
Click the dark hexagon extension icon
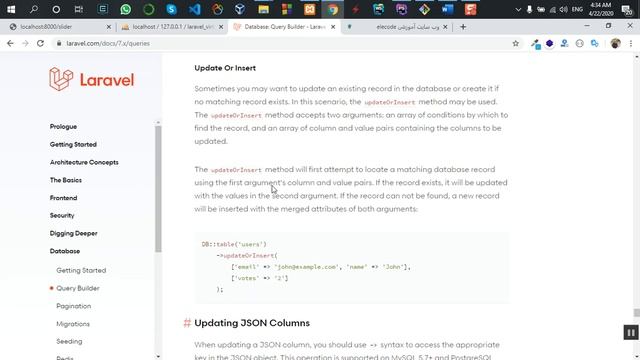[x=549, y=43]
